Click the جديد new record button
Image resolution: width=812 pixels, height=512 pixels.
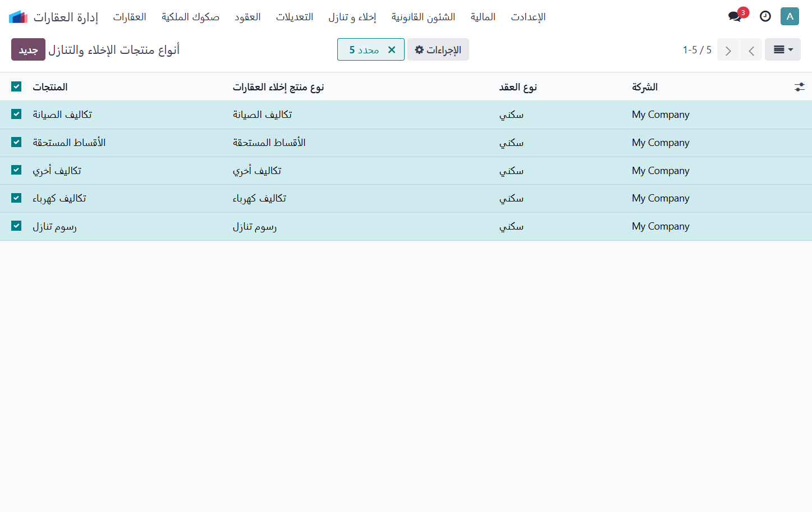pyautogui.click(x=28, y=49)
